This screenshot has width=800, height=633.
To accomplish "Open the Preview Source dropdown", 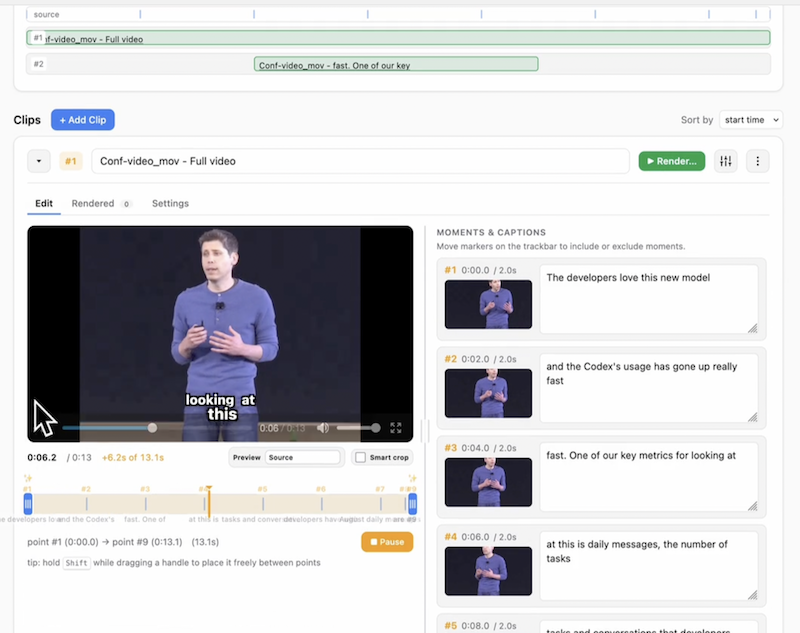I will click(303, 458).
